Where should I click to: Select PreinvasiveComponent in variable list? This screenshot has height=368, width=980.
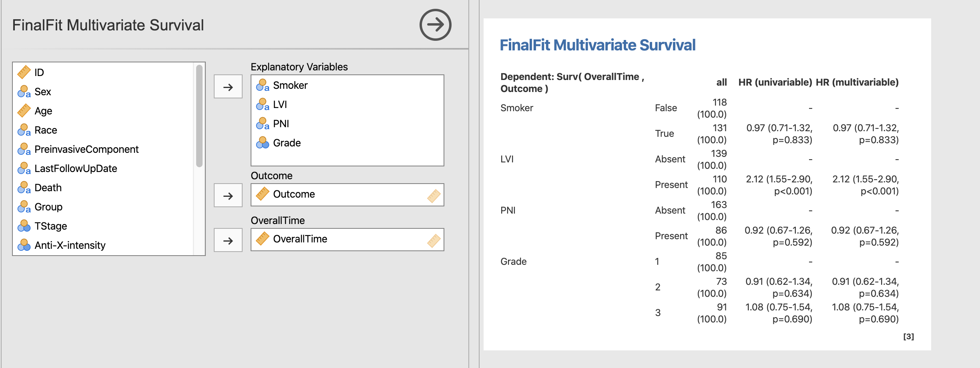(104, 149)
